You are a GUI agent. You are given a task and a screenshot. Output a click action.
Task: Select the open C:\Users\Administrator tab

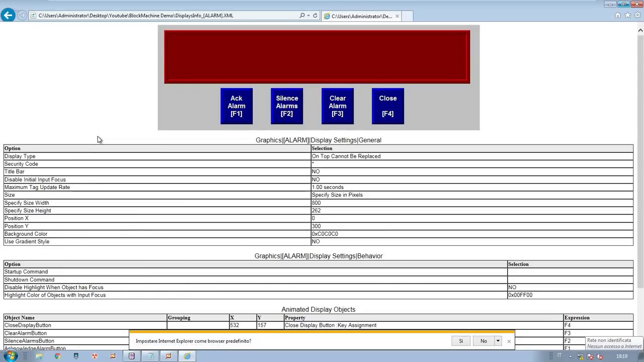point(361,16)
